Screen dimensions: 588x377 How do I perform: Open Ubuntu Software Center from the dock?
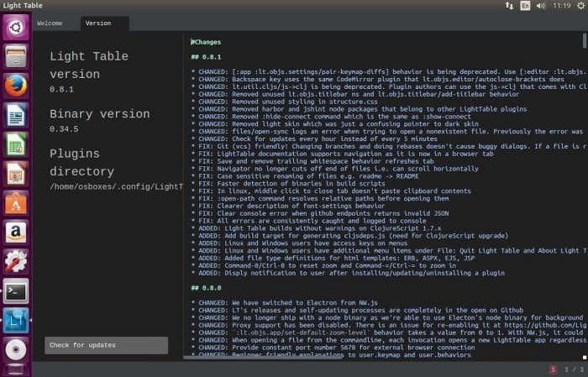click(16, 203)
